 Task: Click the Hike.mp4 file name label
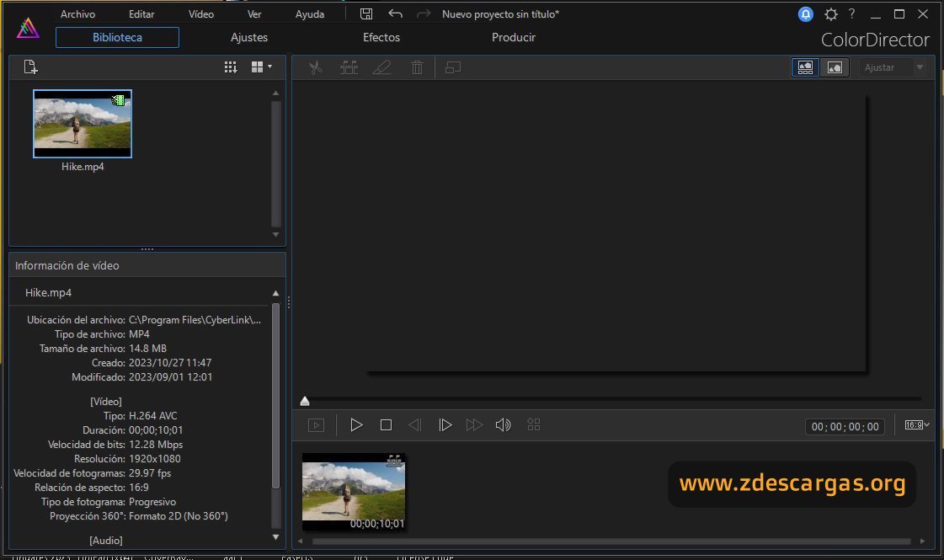pos(83,167)
